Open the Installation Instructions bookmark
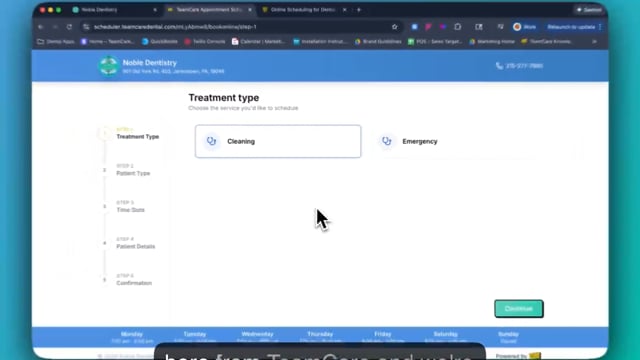 (x=321, y=42)
